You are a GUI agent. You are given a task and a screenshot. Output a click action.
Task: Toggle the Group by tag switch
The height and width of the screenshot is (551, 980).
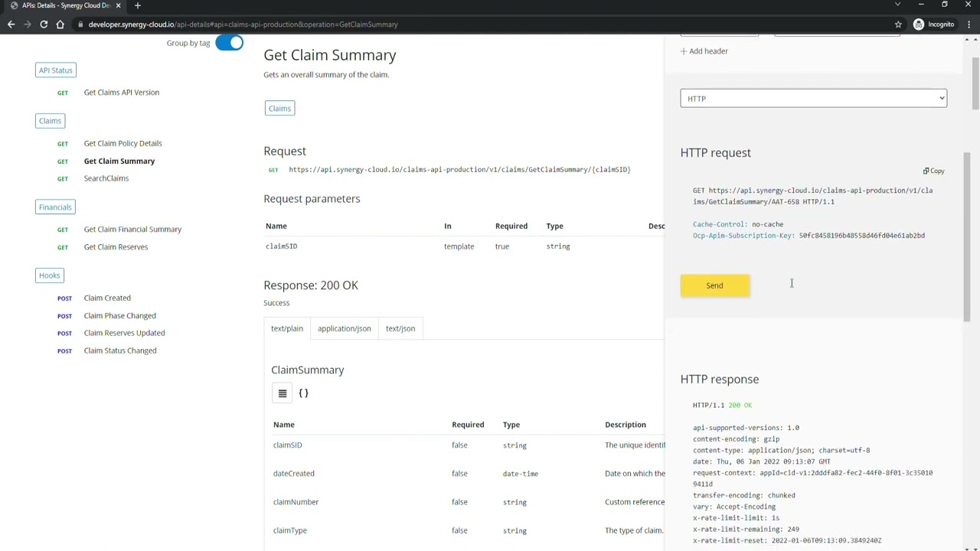click(x=229, y=43)
